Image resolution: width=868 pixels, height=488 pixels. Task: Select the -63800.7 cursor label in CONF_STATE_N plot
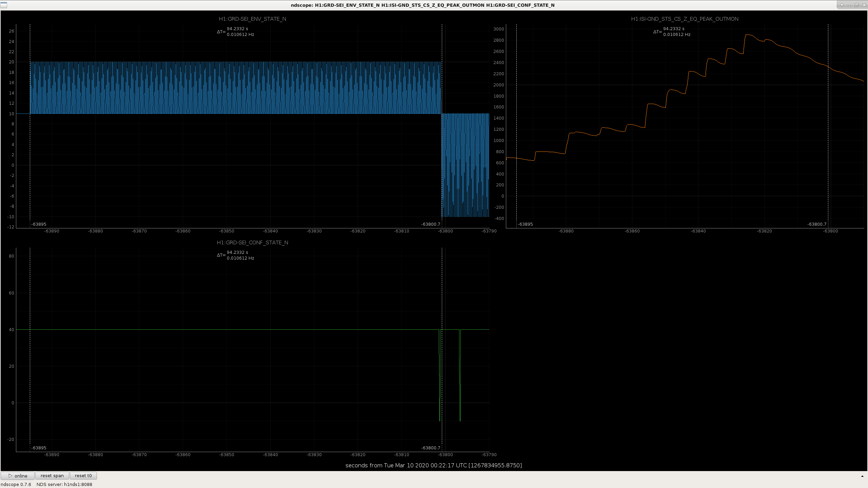431,448
